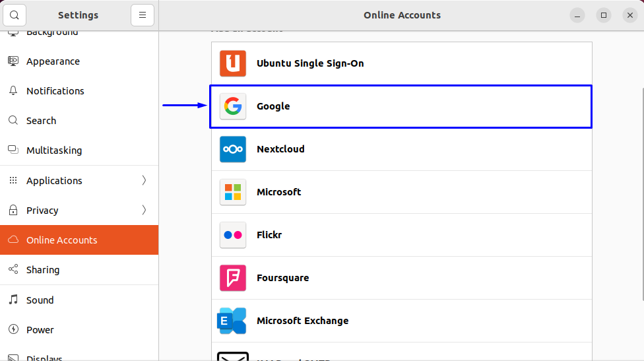Add a Microsoft account
The height and width of the screenshot is (361, 644).
(402, 192)
